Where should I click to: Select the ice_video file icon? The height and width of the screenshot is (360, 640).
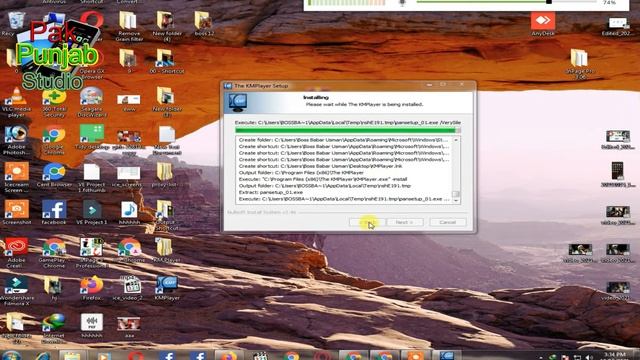(129, 288)
